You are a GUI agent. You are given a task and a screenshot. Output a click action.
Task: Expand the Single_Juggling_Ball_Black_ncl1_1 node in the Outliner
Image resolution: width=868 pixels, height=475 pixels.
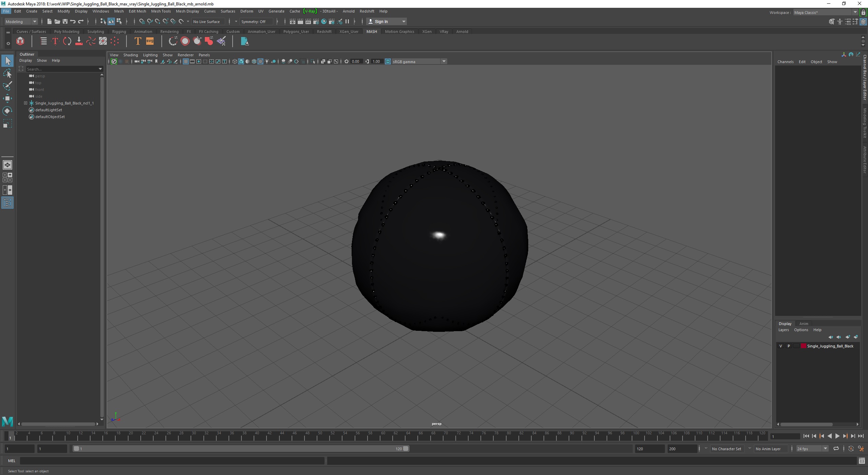point(25,103)
